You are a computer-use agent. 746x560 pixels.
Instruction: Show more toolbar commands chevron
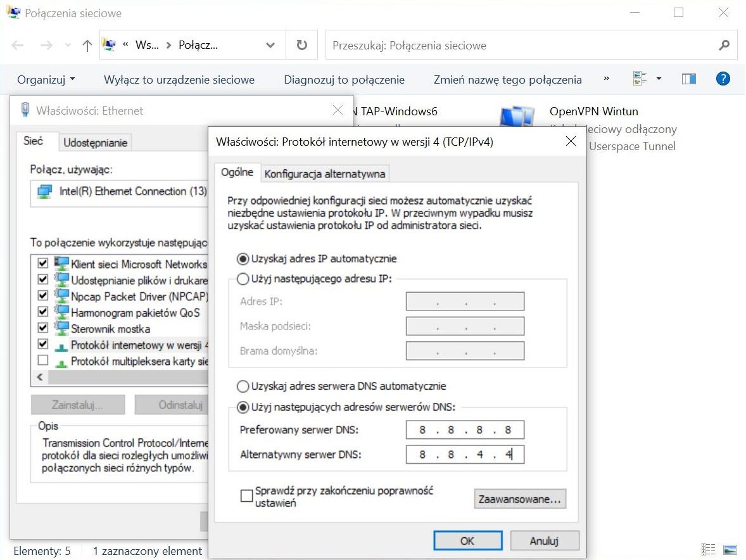[x=606, y=79]
